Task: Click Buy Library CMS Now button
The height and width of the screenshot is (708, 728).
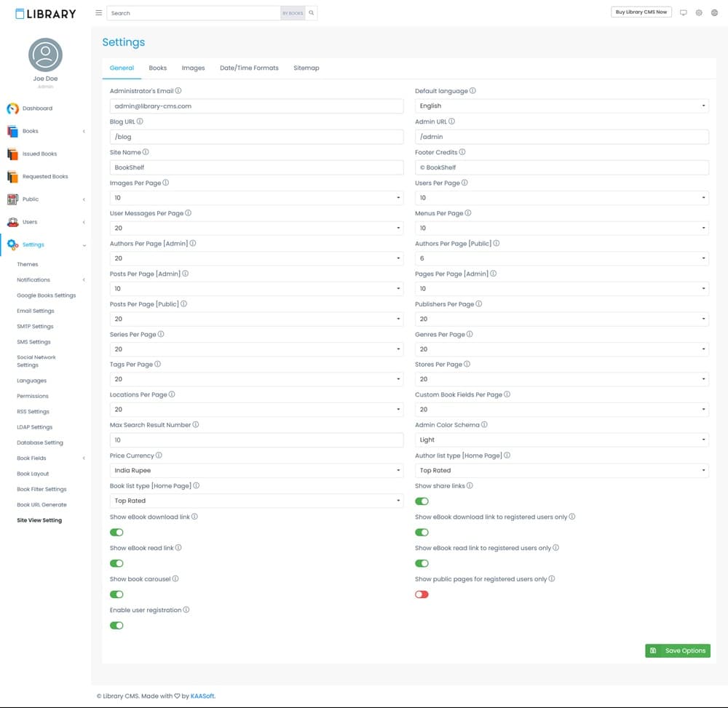Action: 641,12
